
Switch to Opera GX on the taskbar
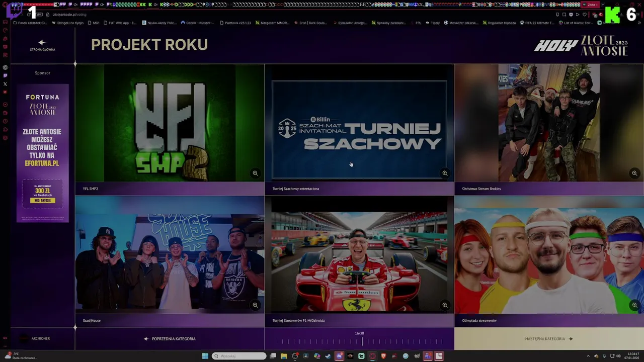tap(372, 356)
